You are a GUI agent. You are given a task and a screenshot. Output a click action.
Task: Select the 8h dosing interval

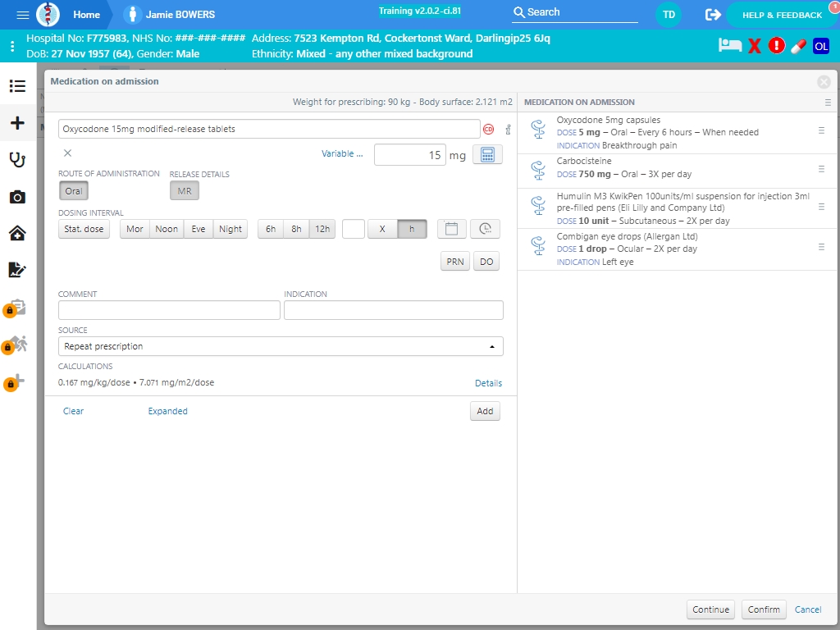[296, 229]
